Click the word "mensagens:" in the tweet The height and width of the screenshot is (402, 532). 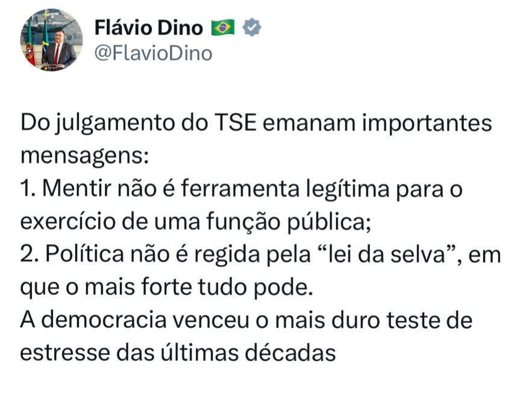(x=83, y=157)
